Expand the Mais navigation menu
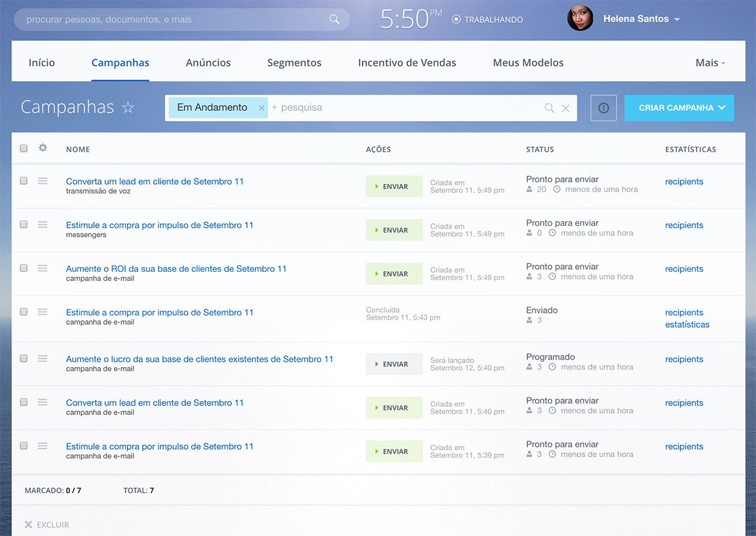 [x=710, y=62]
